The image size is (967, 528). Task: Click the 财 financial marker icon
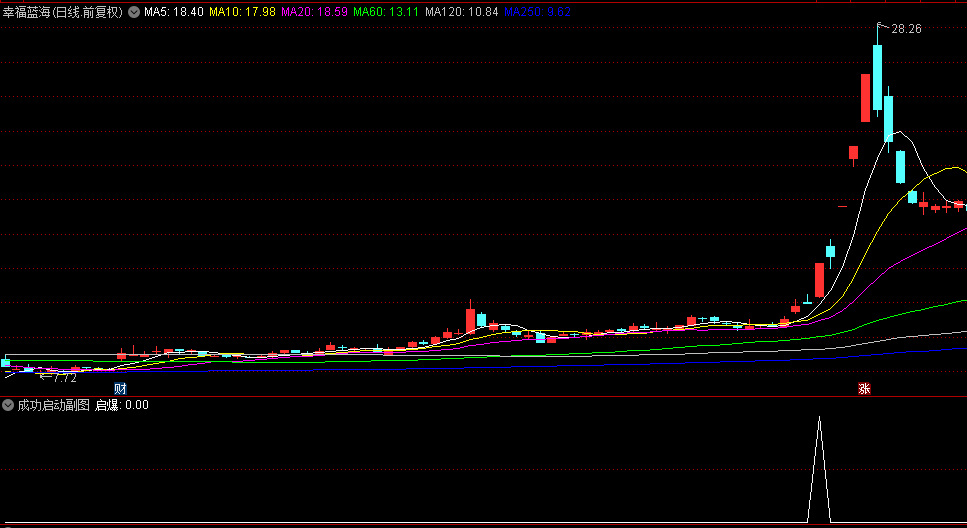[x=120, y=389]
